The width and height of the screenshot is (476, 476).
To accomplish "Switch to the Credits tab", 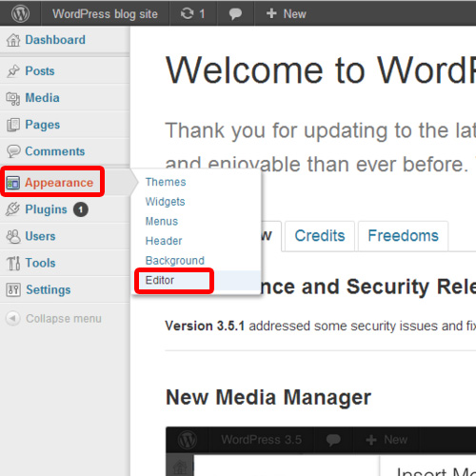I will tap(320, 236).
